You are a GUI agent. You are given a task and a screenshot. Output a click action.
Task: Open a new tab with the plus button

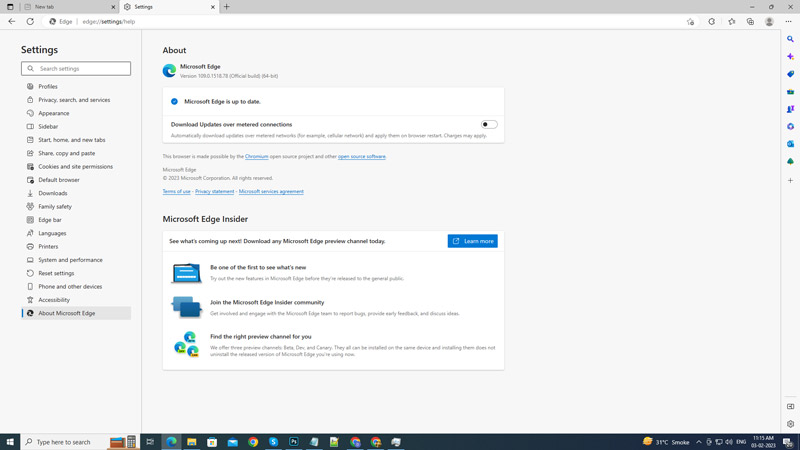(x=227, y=7)
